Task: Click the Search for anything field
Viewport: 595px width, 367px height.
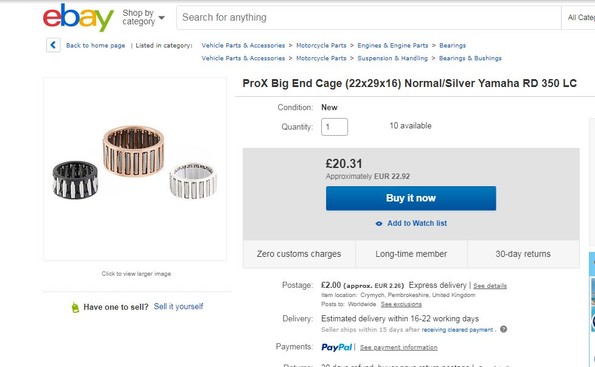Action: coord(368,17)
